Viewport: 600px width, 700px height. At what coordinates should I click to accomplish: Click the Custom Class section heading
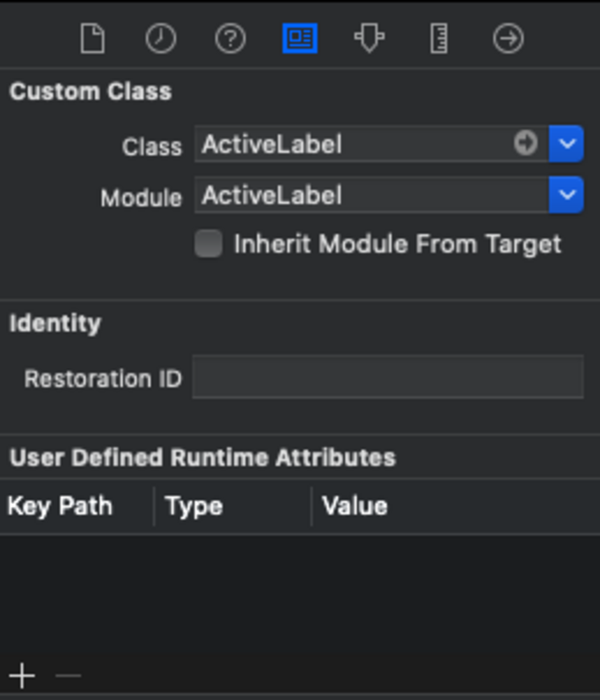[x=90, y=91]
